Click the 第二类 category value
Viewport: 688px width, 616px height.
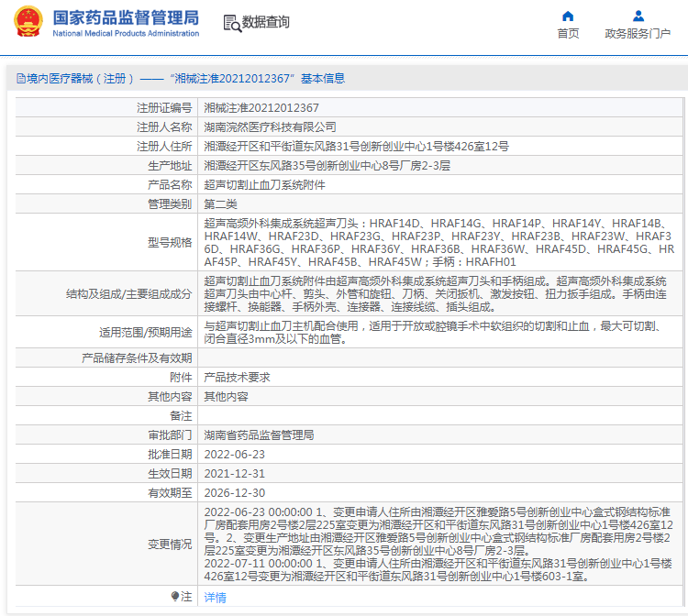(221, 204)
